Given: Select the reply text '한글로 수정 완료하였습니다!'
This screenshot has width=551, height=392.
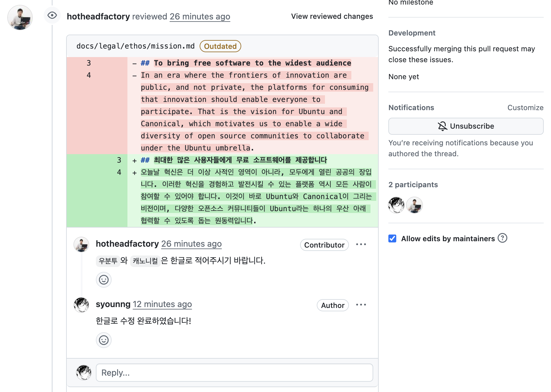Looking at the screenshot, I should pos(144,321).
